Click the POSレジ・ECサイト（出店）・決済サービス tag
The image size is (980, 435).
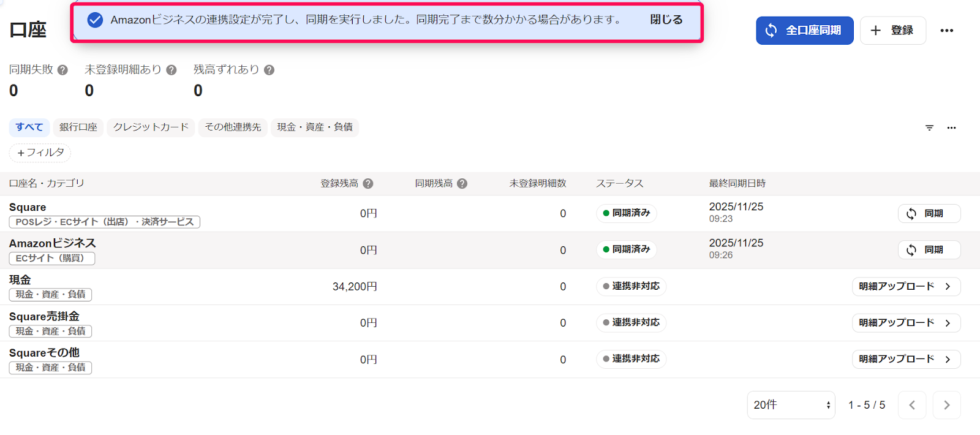[x=105, y=222]
